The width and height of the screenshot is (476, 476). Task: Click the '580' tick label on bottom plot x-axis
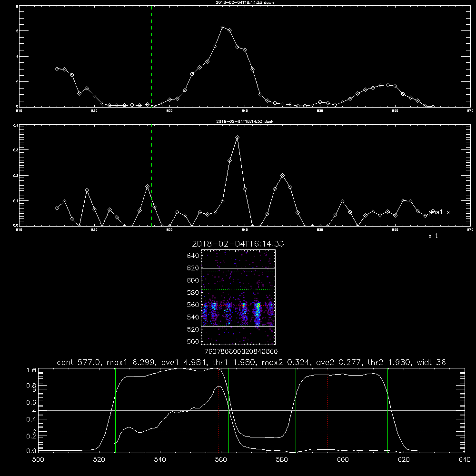pyautogui.click(x=282, y=460)
